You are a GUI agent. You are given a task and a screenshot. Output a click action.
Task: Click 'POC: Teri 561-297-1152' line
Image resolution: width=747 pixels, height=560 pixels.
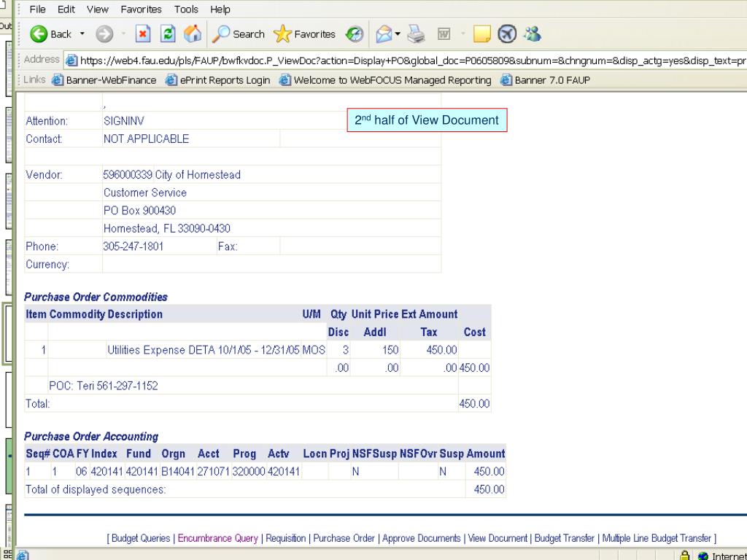pos(104,386)
